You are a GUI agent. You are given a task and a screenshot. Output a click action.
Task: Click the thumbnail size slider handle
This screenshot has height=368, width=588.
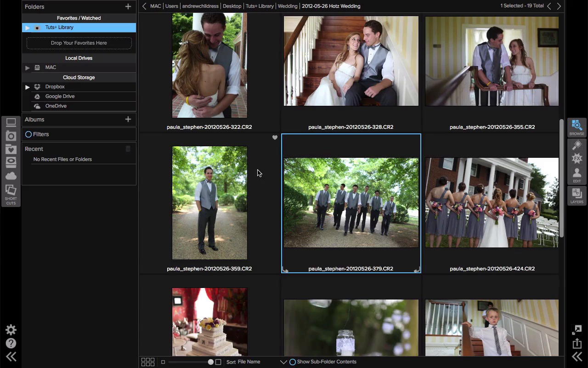point(211,362)
